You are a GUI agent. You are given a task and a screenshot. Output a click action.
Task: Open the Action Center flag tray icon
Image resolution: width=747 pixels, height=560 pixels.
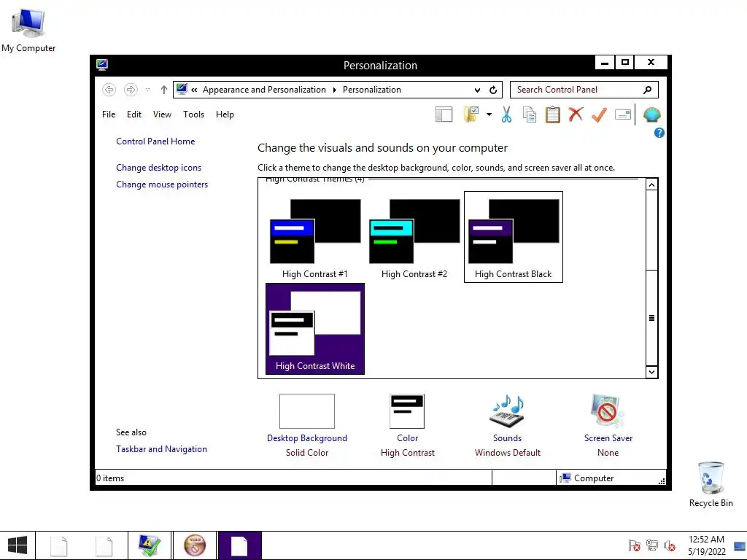pyautogui.click(x=634, y=545)
